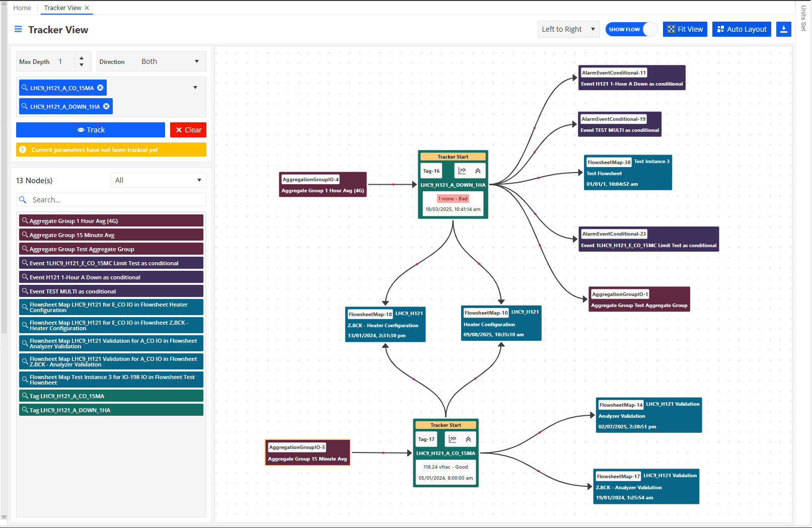
Task: Click AlarmEventConditional-11 node in graph
Action: (x=632, y=78)
